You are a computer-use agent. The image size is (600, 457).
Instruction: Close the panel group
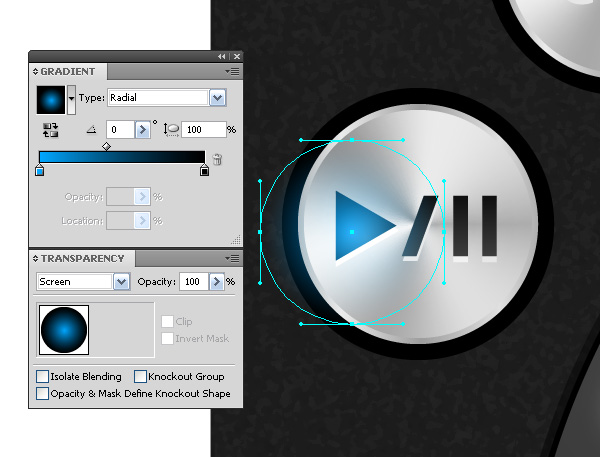point(237,57)
